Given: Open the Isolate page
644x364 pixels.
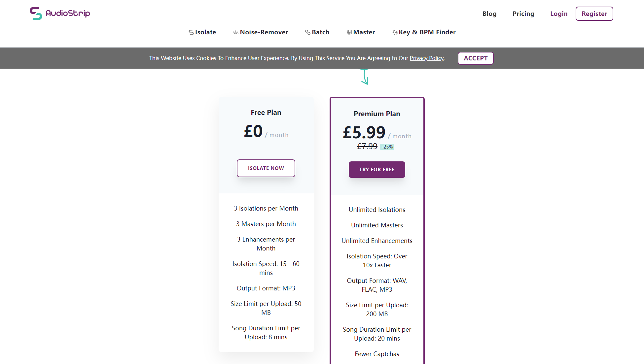Looking at the screenshot, I should pyautogui.click(x=205, y=32).
